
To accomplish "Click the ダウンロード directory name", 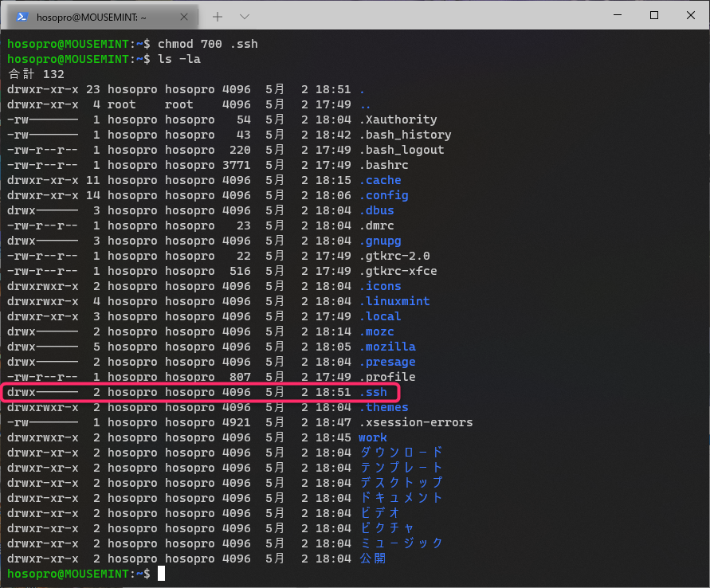I will click(x=402, y=453).
